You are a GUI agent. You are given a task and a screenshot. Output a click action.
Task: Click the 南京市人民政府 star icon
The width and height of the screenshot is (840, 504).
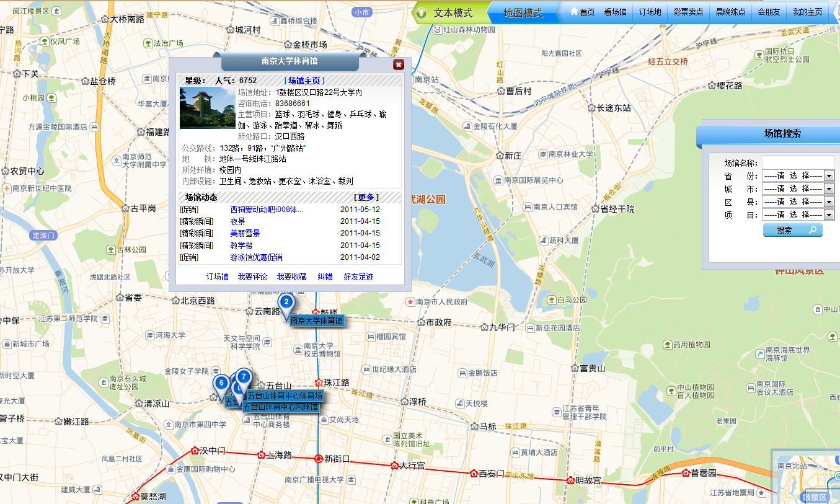point(410,302)
